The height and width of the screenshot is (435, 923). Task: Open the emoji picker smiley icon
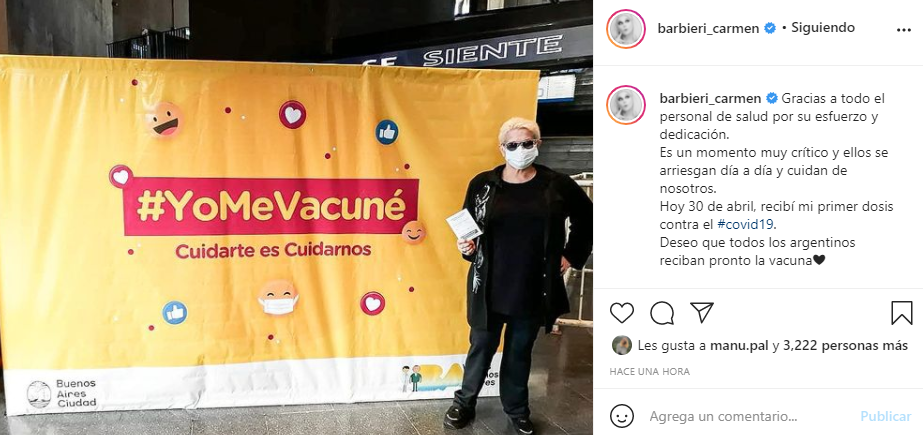(622, 416)
